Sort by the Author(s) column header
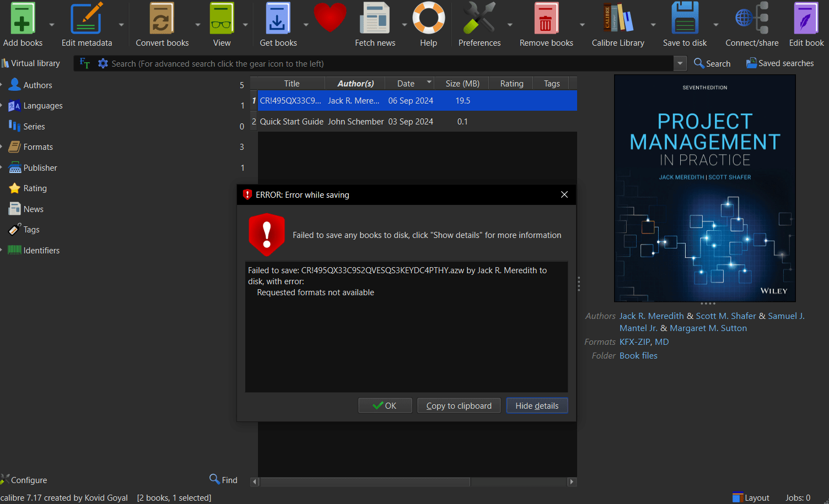 (356, 83)
